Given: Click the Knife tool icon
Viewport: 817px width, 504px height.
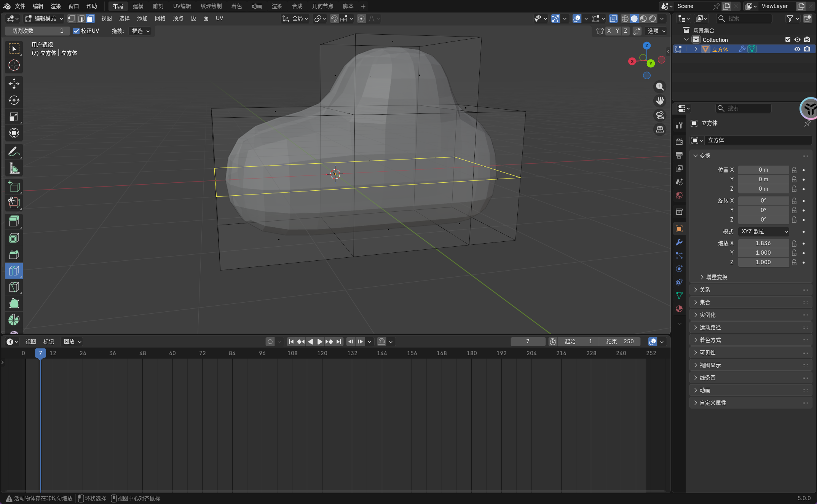Looking at the screenshot, I should pos(14,287).
